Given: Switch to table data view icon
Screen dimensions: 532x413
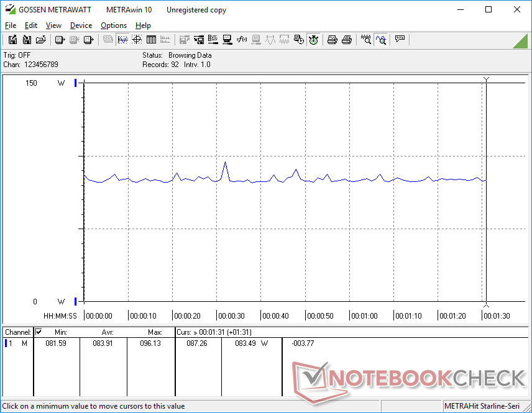Looking at the screenshot, I should (x=151, y=40).
